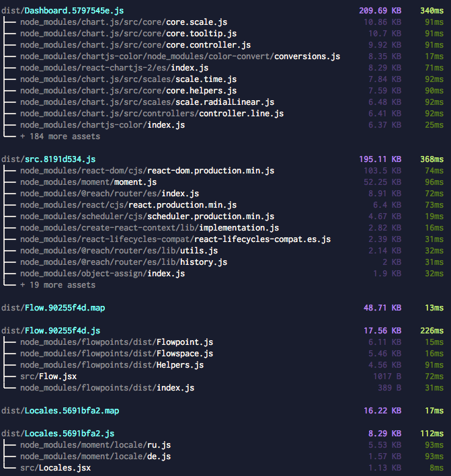Click the 17.56 KB size value
This screenshot has width=451, height=476.
(x=382, y=331)
